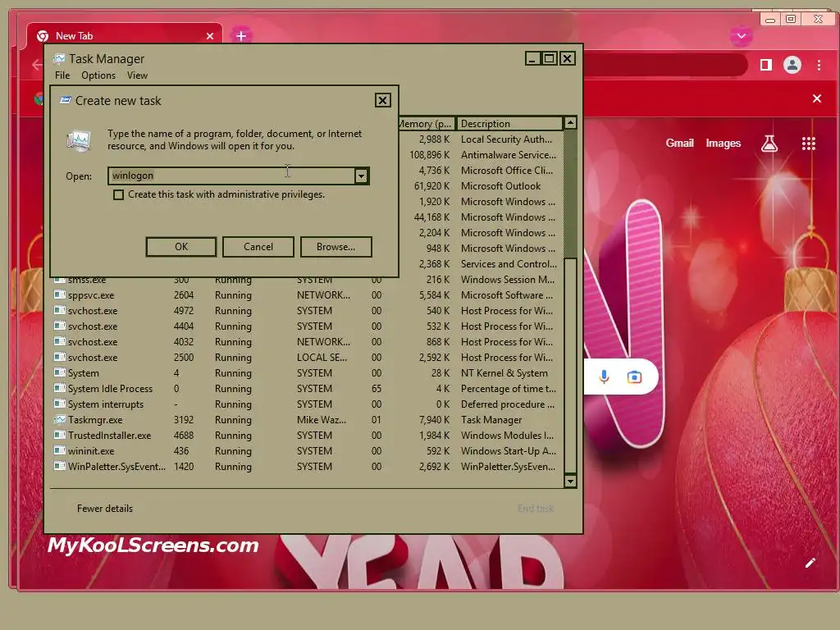
Task: Open the Gmail link in Chrome
Action: tap(679, 143)
